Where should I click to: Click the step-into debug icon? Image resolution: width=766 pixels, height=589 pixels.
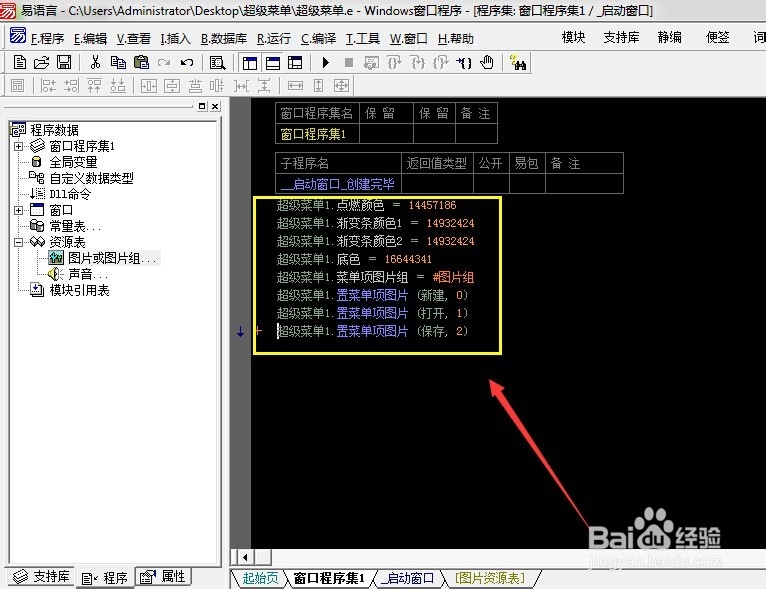[x=418, y=63]
